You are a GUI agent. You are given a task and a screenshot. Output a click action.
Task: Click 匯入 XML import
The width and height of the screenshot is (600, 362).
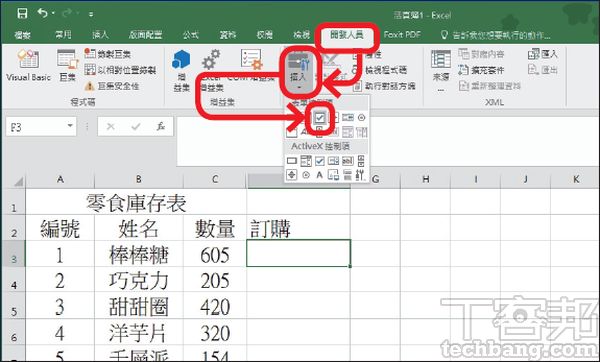click(x=543, y=54)
